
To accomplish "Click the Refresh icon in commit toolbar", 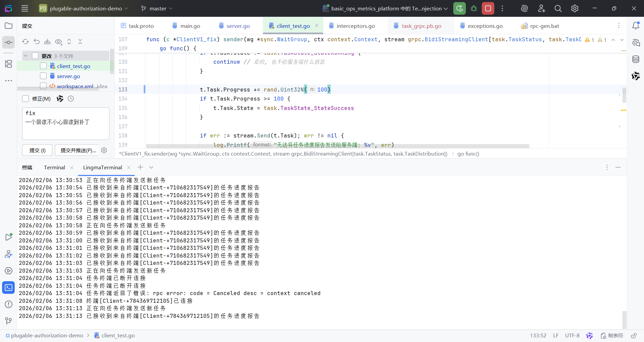I will click(x=25, y=42).
